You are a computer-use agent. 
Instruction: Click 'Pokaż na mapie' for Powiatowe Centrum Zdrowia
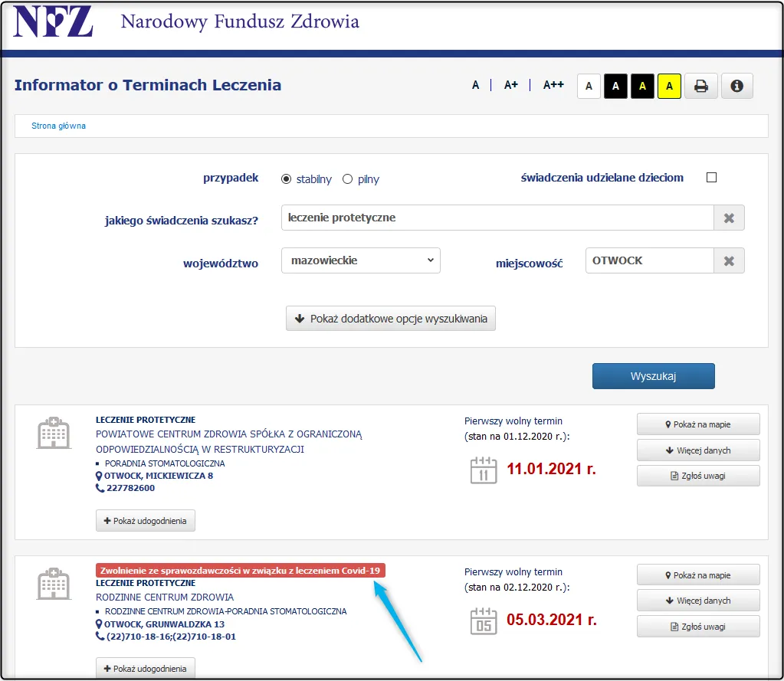tap(697, 424)
